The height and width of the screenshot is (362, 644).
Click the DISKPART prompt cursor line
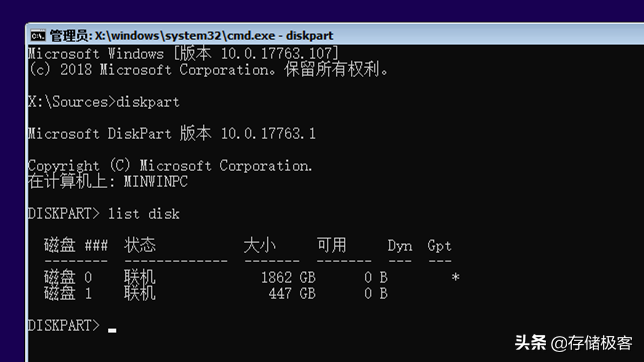point(72,325)
